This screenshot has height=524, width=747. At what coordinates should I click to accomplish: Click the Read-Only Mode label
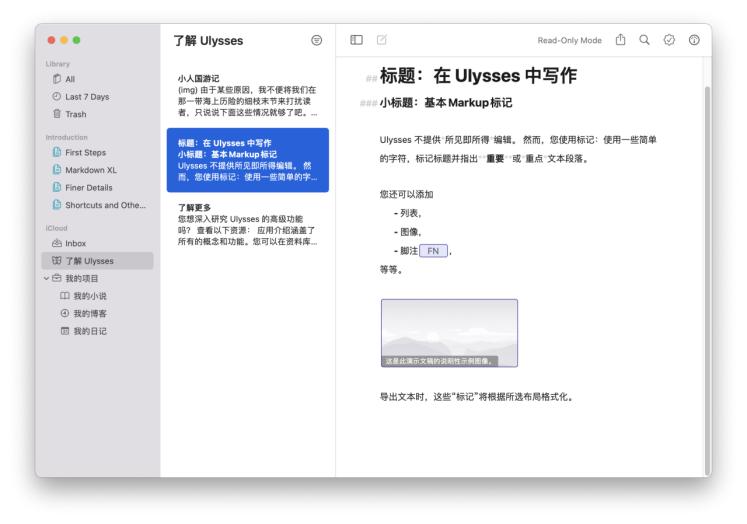569,40
